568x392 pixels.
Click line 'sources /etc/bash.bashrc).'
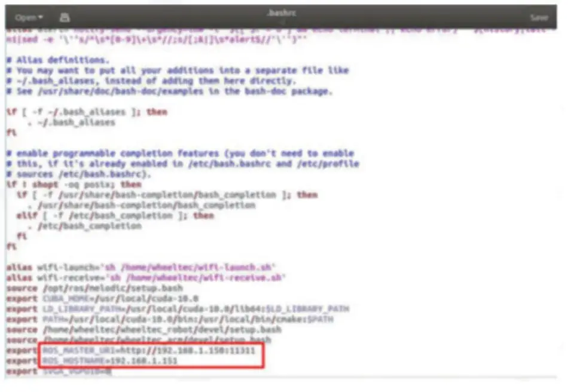tap(78, 174)
